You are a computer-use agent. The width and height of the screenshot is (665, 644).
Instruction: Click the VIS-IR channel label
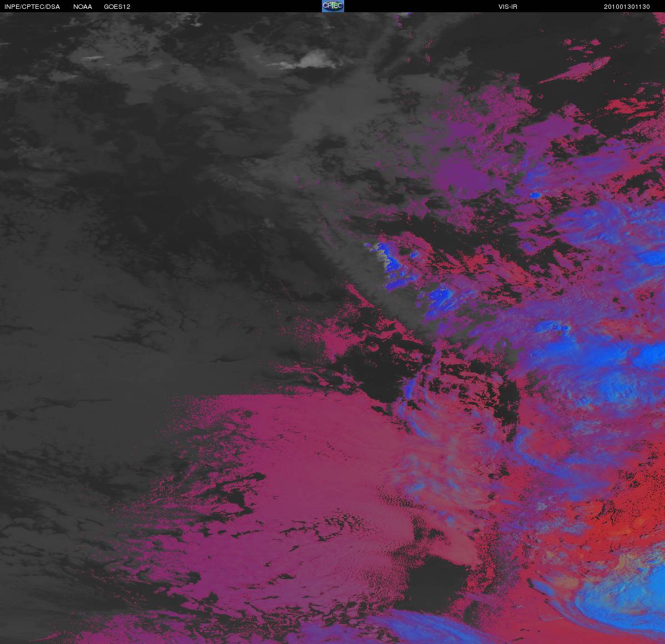click(x=508, y=7)
